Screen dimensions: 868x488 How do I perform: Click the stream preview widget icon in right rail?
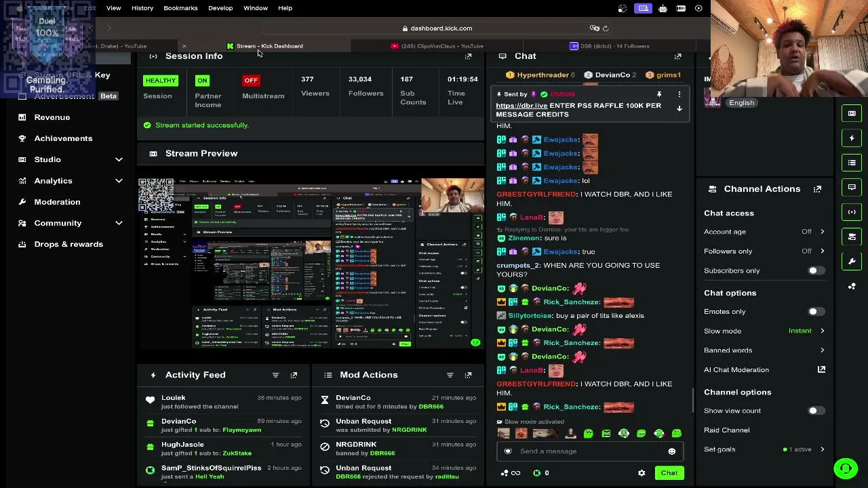[x=852, y=113]
